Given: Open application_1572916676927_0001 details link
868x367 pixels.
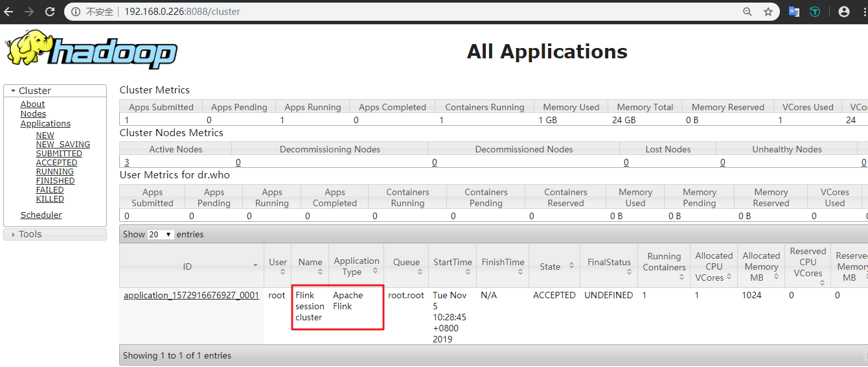Looking at the screenshot, I should [x=191, y=295].
